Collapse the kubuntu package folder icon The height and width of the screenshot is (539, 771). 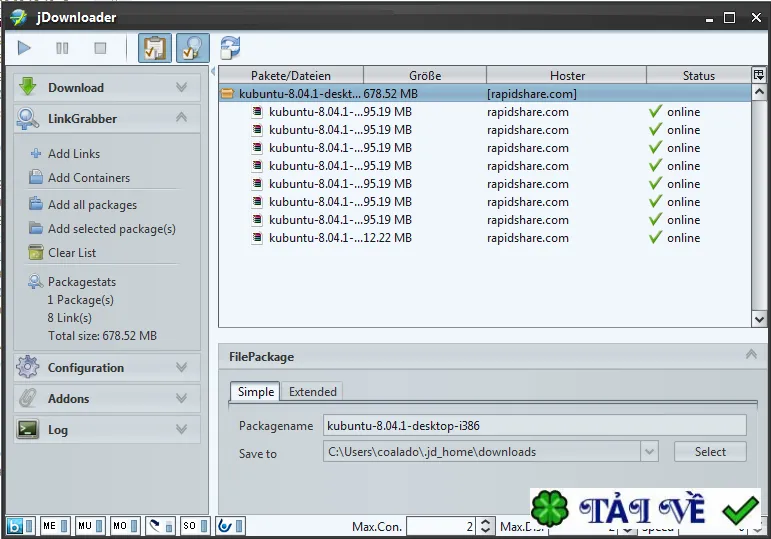tap(227, 93)
